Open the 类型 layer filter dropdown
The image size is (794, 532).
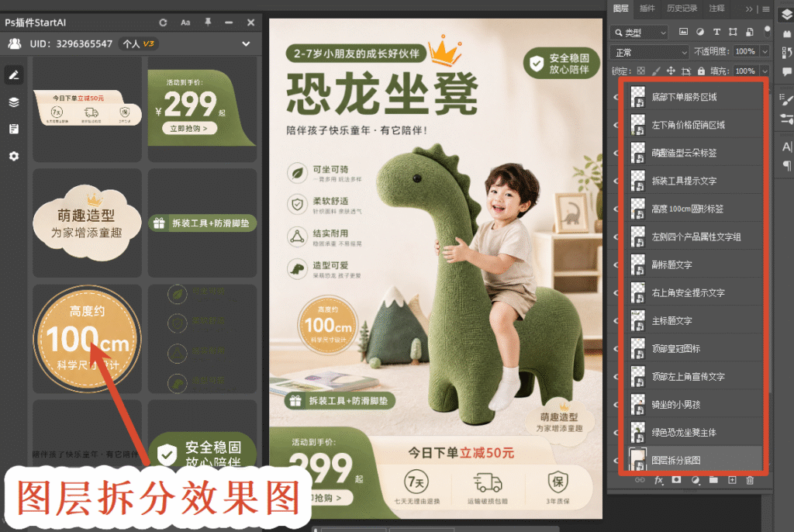(x=640, y=33)
